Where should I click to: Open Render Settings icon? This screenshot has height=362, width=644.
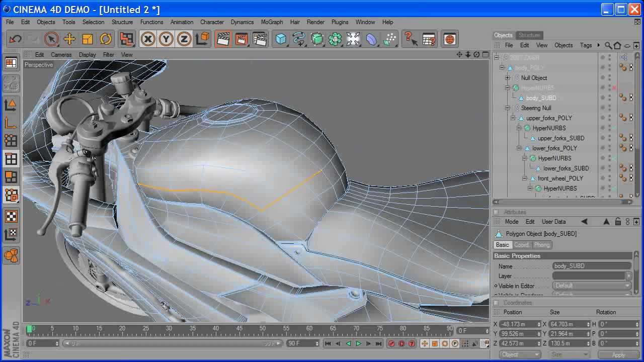pos(260,39)
